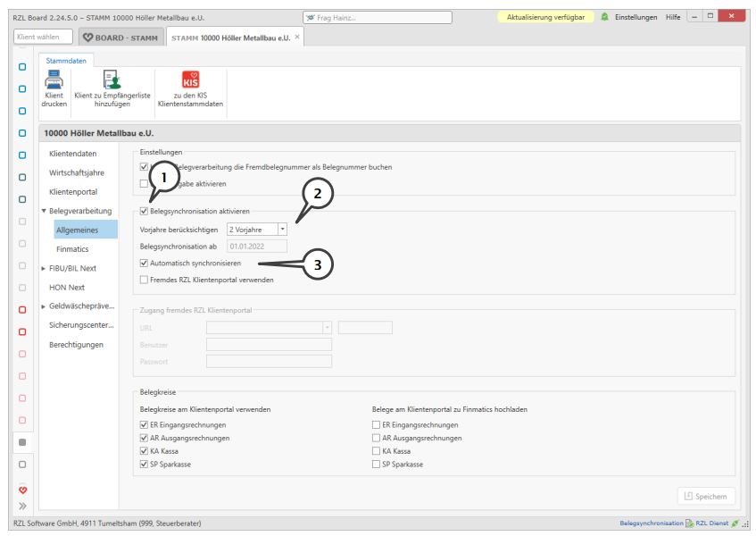Click the Aktualisierung verfügbar button
The height and width of the screenshot is (536, 756).
(x=544, y=17)
